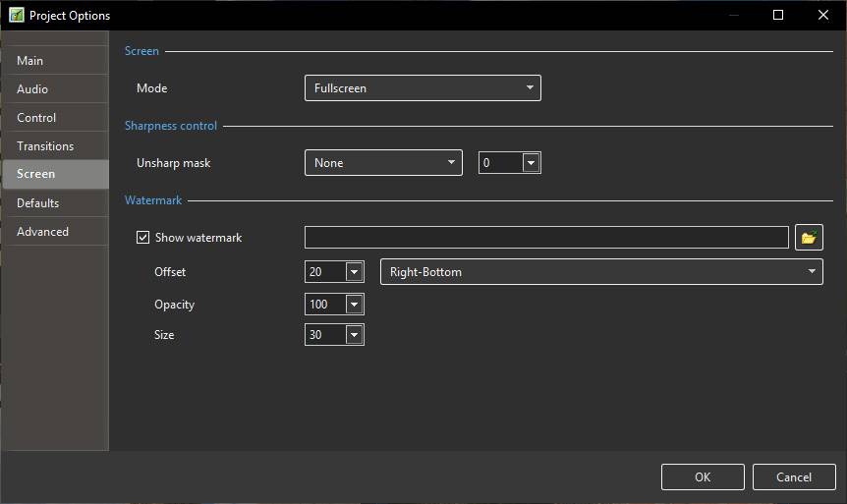The height and width of the screenshot is (504, 847).
Task: Switch to the Audio tab
Action: pyautogui.click(x=55, y=89)
